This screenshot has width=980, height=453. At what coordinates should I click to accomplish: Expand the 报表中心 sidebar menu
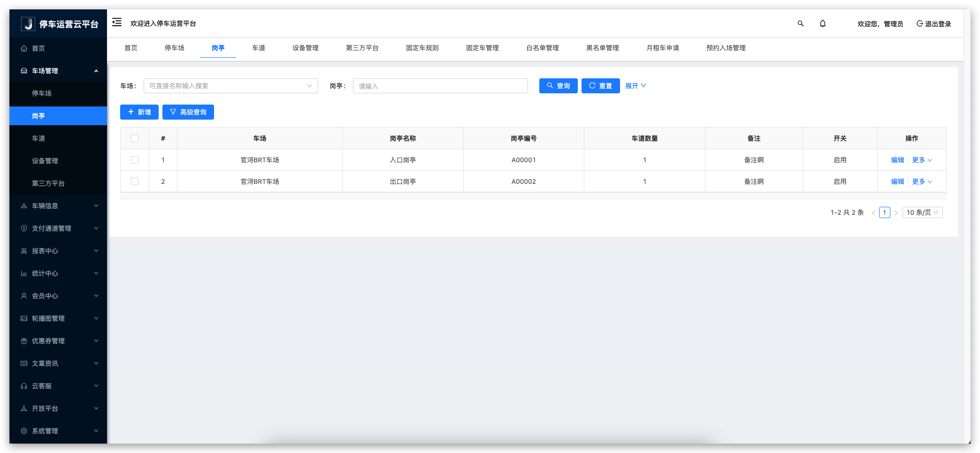click(x=96, y=251)
